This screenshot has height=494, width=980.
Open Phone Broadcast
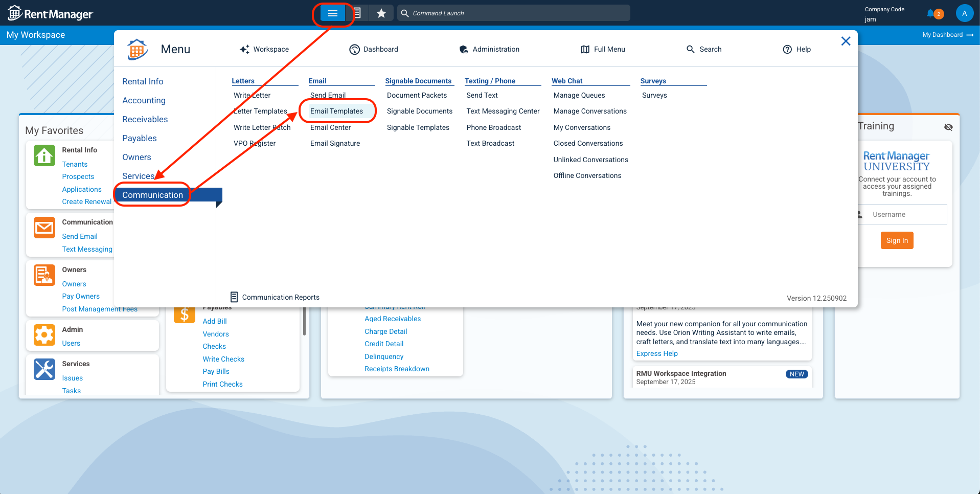pos(493,127)
